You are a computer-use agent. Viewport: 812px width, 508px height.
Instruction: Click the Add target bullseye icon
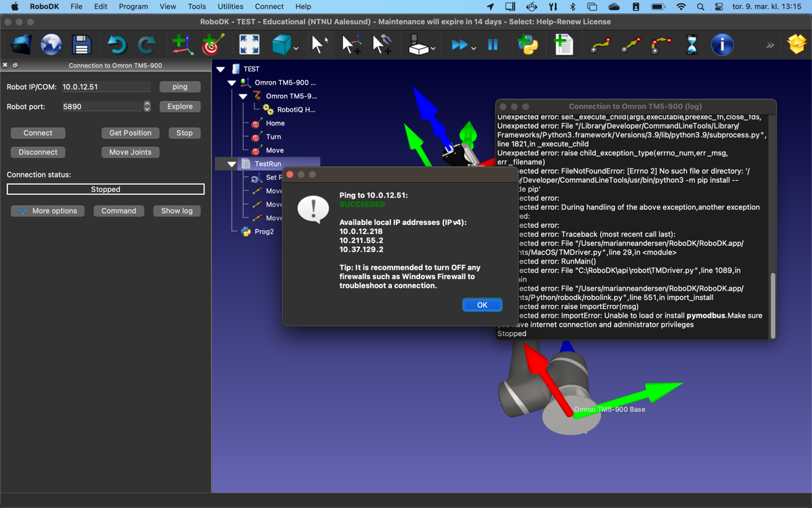pyautogui.click(x=213, y=45)
